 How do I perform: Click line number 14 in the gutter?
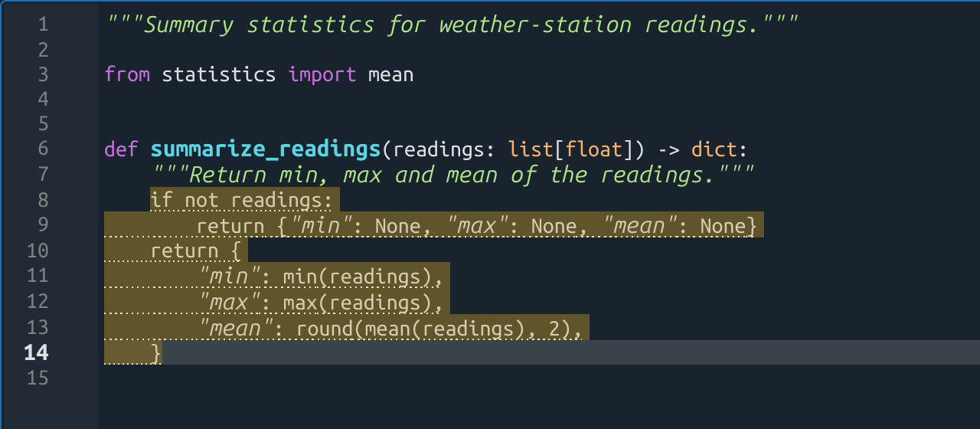coord(37,352)
